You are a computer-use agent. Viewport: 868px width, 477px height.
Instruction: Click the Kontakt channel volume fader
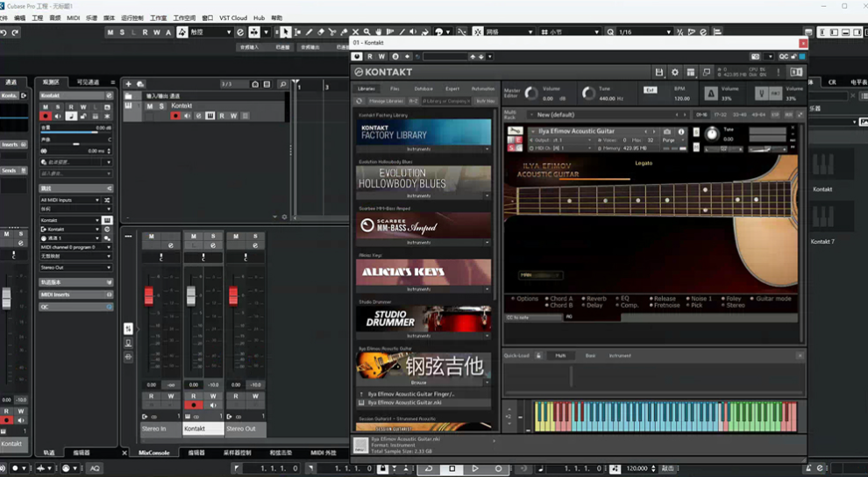[190, 295]
